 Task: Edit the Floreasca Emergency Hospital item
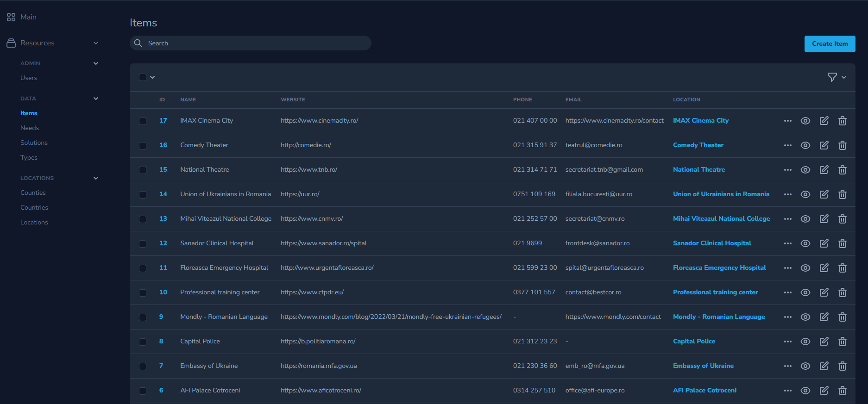tap(824, 268)
